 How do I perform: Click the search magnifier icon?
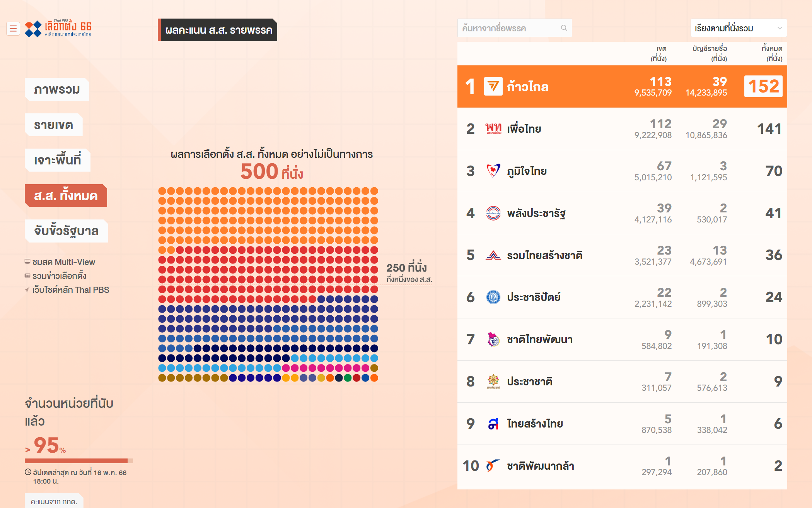tap(564, 28)
